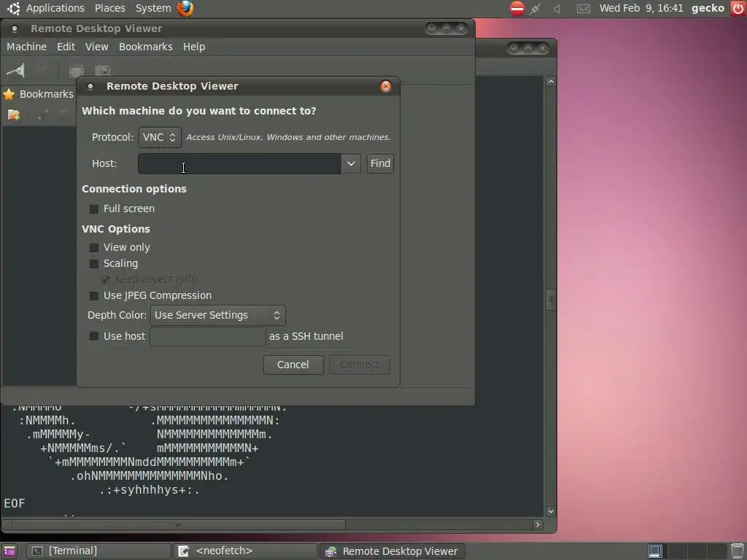Click the show desktop icon in bottom panel

(x=9, y=551)
